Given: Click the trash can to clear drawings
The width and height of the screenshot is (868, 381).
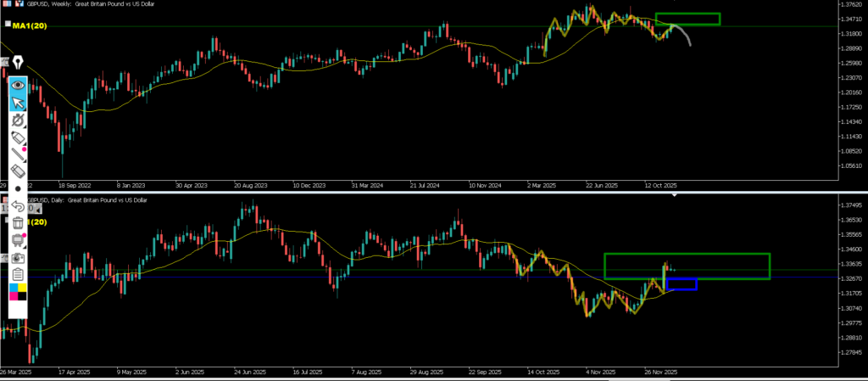Looking at the screenshot, I should tap(18, 223).
